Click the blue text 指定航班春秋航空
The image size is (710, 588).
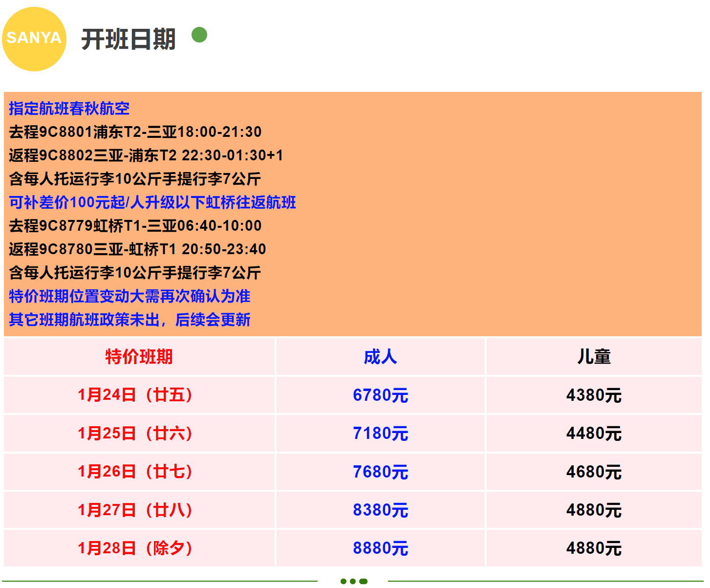point(69,109)
